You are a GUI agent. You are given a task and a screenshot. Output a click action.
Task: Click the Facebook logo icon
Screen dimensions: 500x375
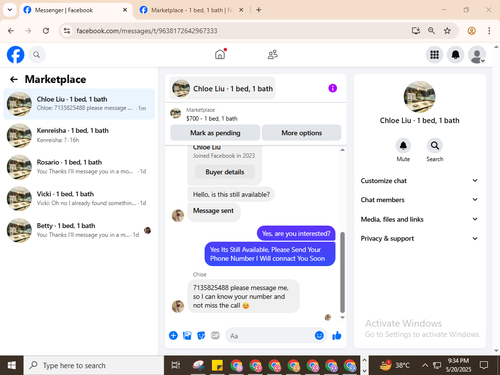(15, 55)
